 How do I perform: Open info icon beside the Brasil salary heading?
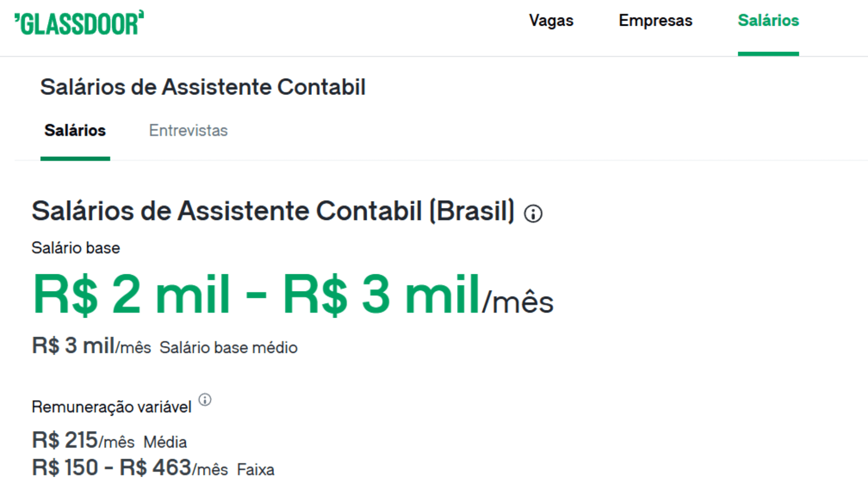tap(533, 213)
